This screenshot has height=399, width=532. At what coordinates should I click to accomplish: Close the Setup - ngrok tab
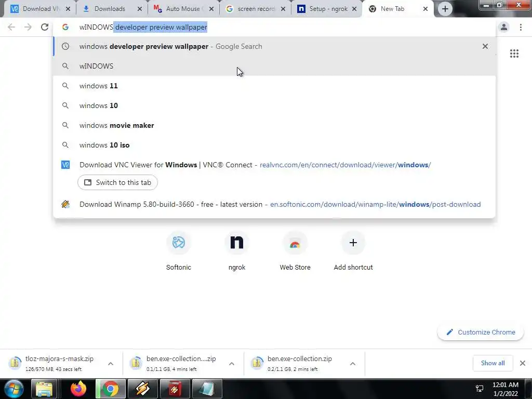pyautogui.click(x=354, y=9)
